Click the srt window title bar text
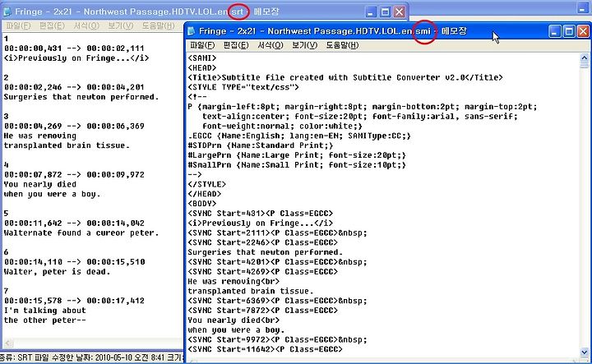The height and width of the screenshot is (364, 592). click(147, 12)
